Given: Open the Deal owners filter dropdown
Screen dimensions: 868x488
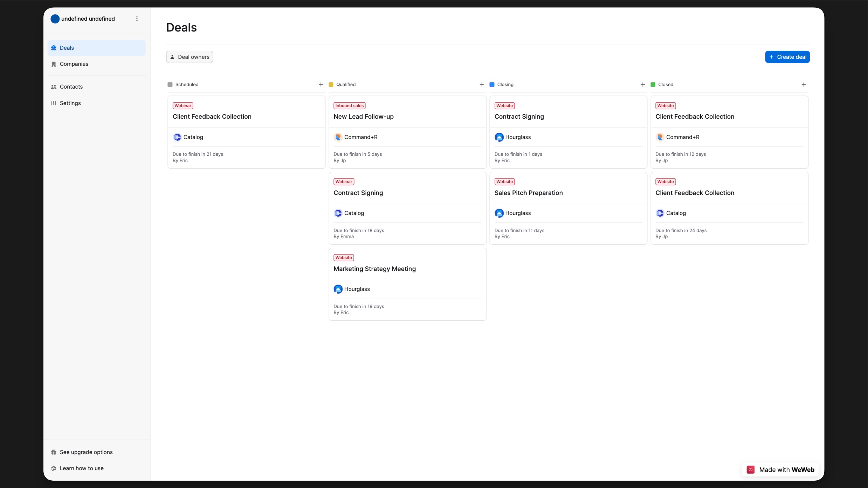Looking at the screenshot, I should click(x=190, y=57).
